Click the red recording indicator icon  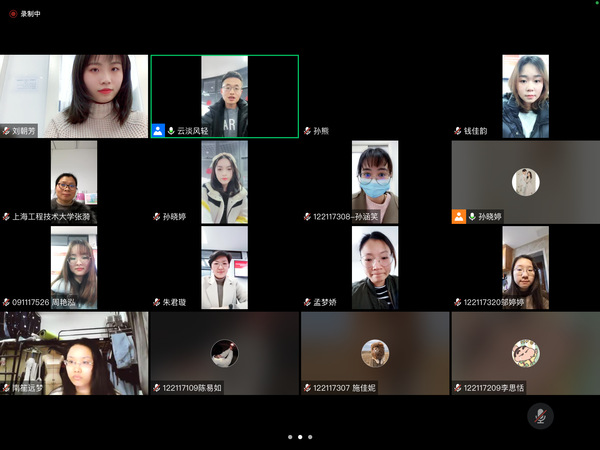tap(13, 14)
